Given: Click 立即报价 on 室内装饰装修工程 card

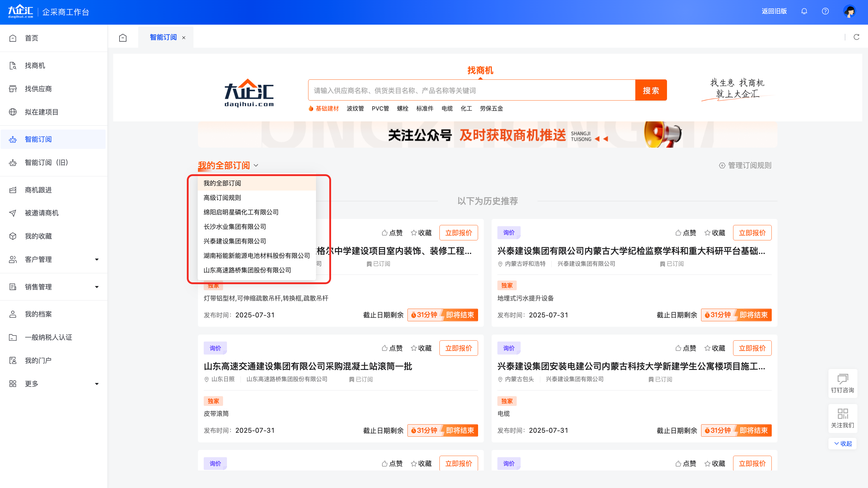Looking at the screenshot, I should coord(459,233).
